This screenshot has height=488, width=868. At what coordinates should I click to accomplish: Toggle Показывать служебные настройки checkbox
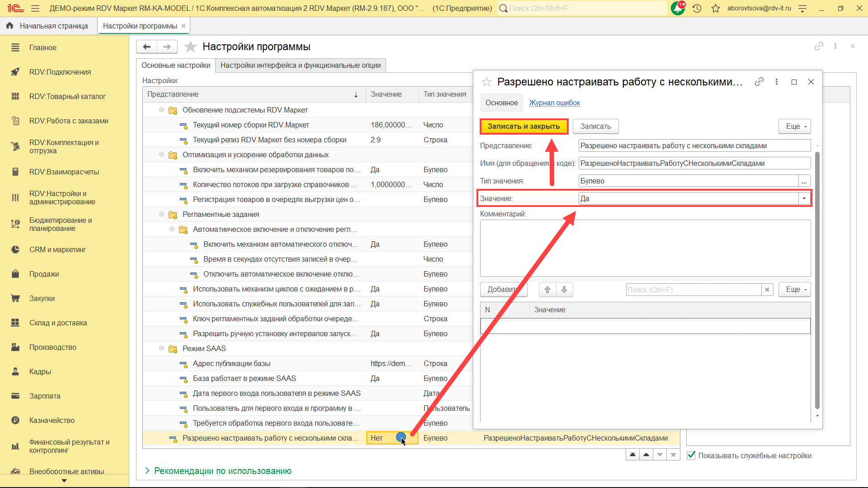point(691,455)
